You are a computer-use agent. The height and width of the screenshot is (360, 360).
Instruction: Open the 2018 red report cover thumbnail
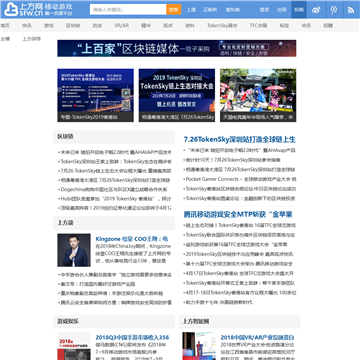click(74, 346)
